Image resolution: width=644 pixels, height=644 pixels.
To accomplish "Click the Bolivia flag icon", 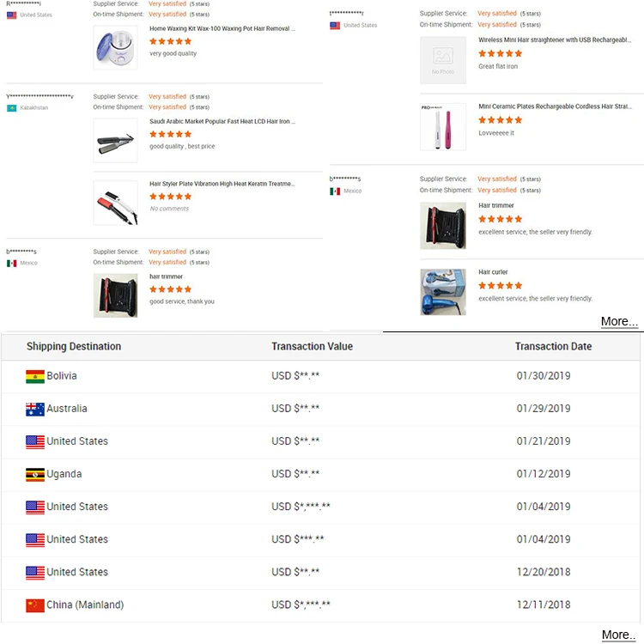I will coord(35,376).
